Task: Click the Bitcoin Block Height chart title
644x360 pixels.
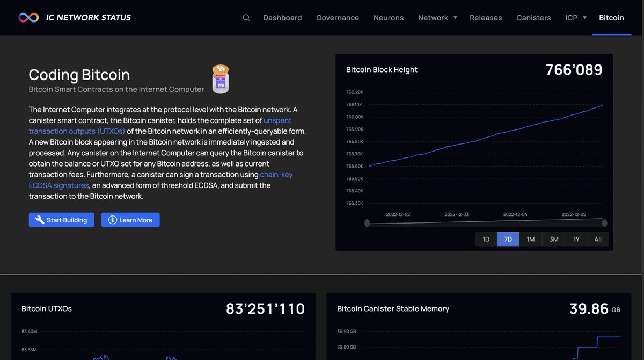Action: tap(382, 69)
